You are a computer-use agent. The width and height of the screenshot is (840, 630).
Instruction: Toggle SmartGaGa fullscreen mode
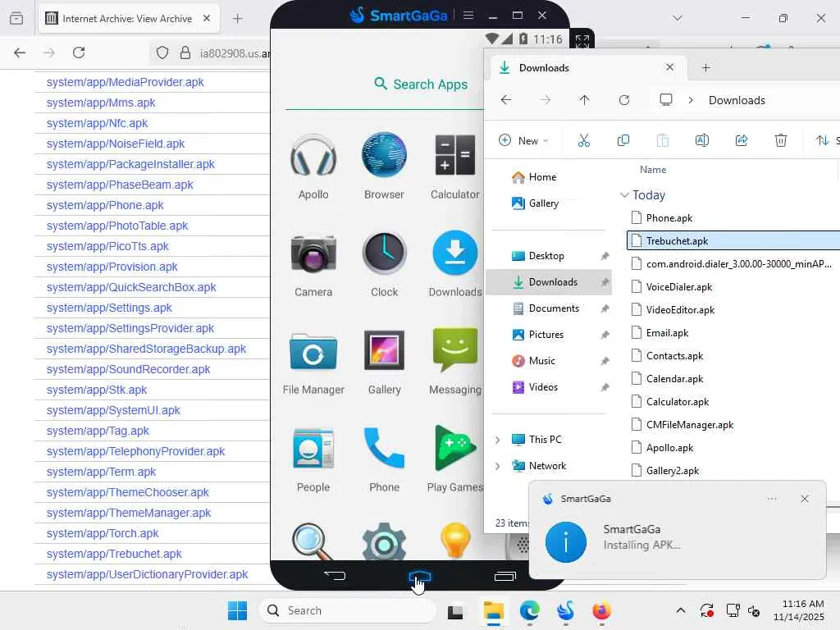pos(582,41)
